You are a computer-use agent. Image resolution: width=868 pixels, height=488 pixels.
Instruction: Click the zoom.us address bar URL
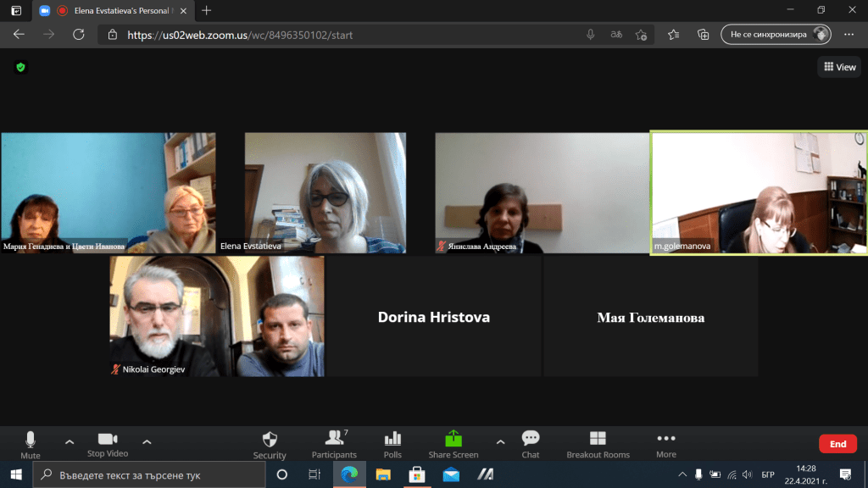pos(240,35)
